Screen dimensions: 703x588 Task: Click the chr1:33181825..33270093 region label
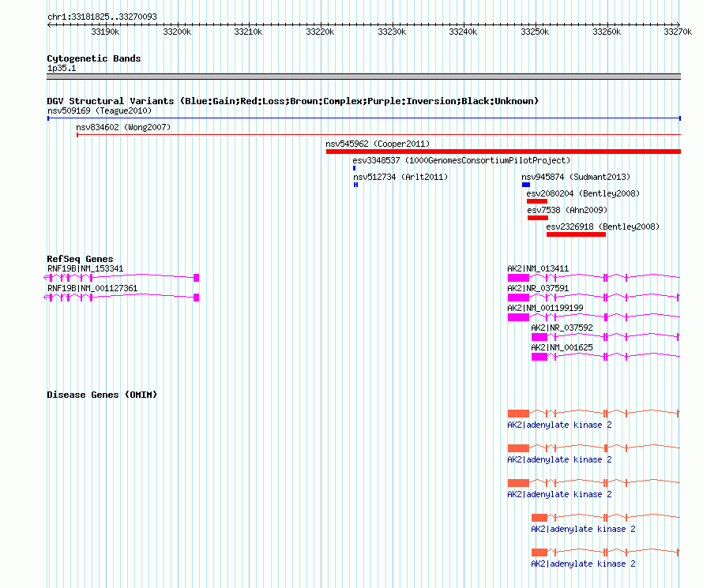click(102, 17)
